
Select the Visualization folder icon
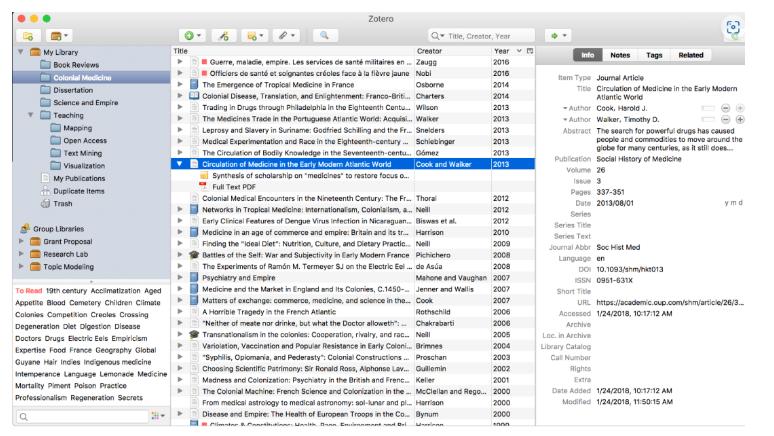[x=55, y=166]
